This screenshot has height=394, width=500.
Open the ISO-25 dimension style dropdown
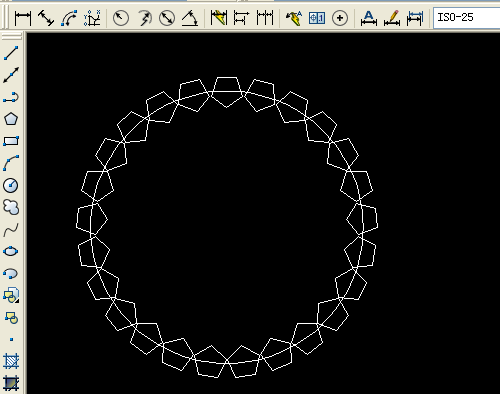click(x=467, y=17)
